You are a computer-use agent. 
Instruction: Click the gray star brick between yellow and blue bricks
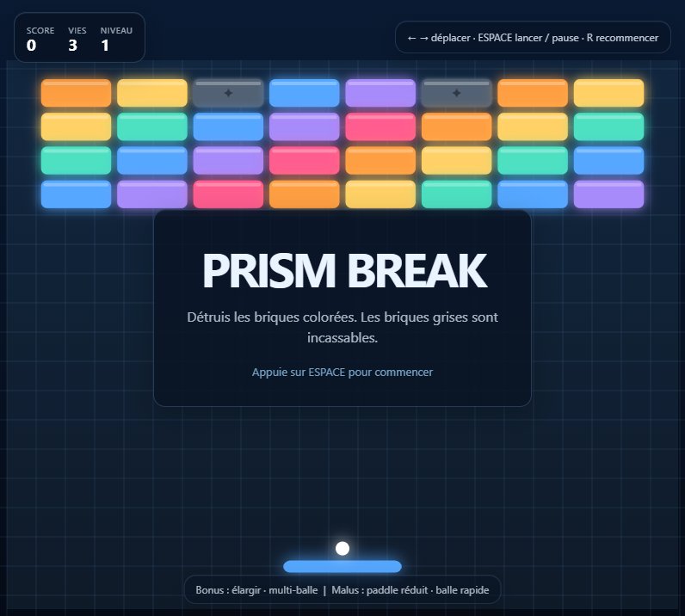pos(228,93)
